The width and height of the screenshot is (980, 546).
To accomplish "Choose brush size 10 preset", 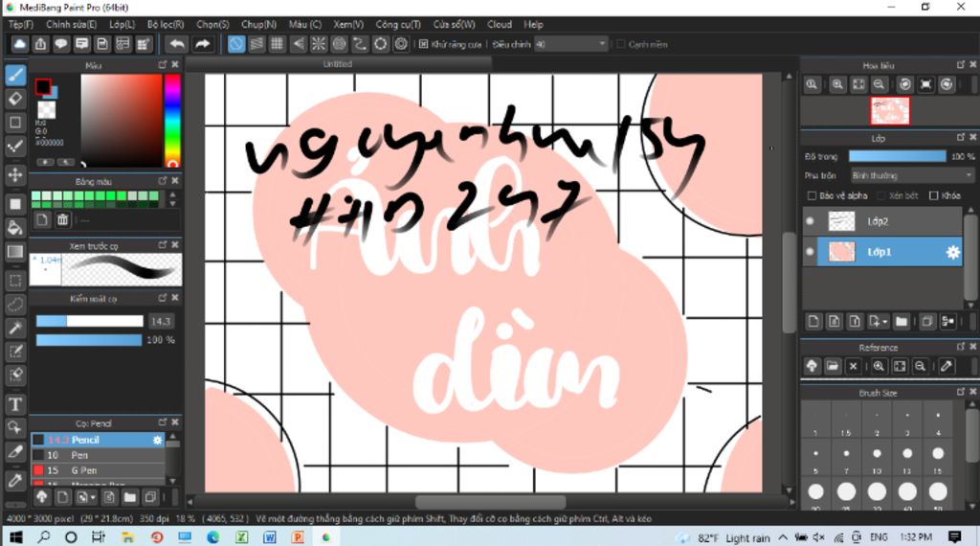I will tap(877, 460).
